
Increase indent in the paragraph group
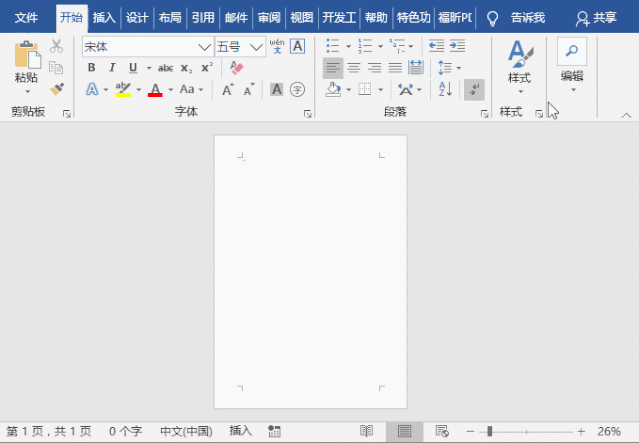pos(457,46)
